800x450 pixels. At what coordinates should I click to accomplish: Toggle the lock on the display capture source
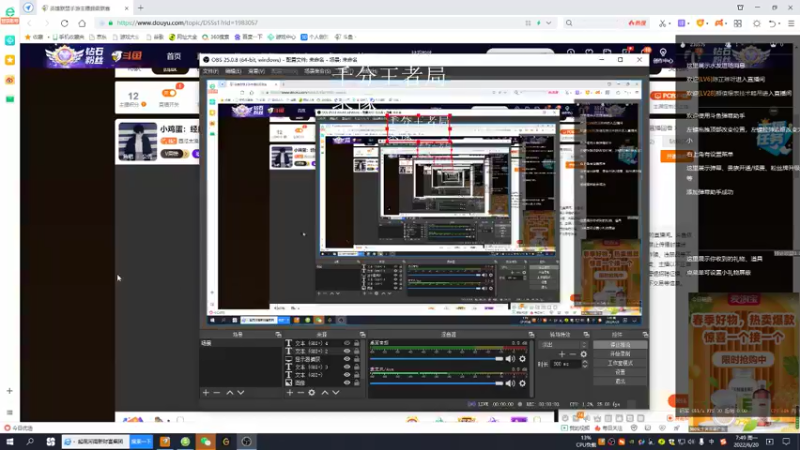(x=357, y=359)
